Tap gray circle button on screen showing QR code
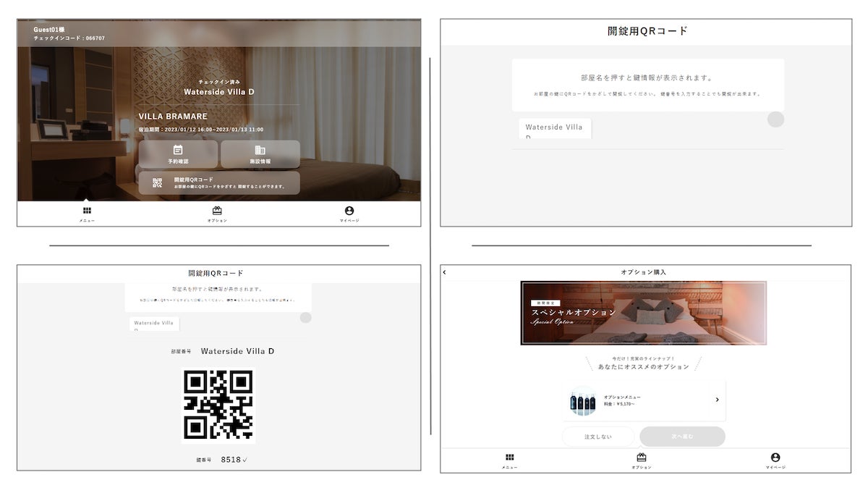Viewport: 868px width, 488px height. click(x=306, y=318)
